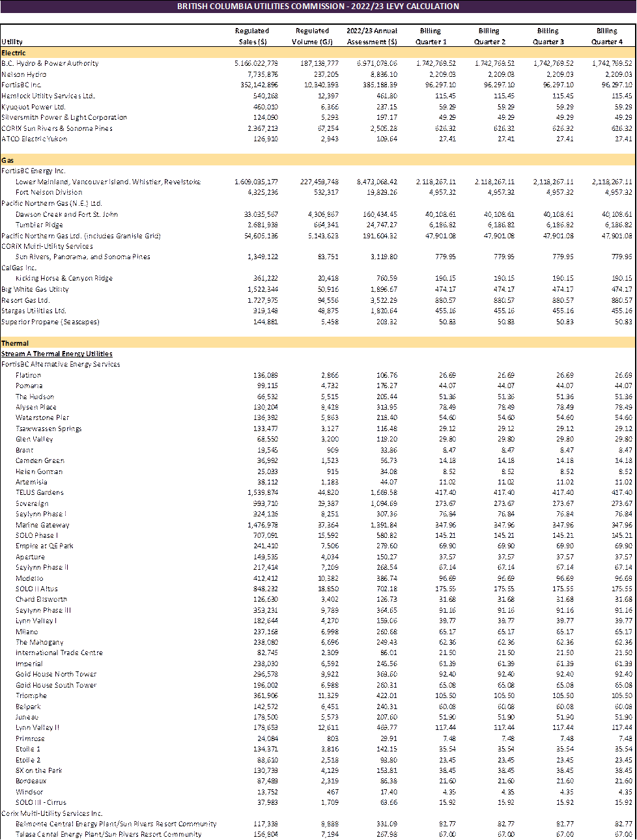Select 'Pacific Northern Gas Ltd. (includes Granisle Grid)'
Screen dimensions: 637x840
pyautogui.click(x=81, y=236)
